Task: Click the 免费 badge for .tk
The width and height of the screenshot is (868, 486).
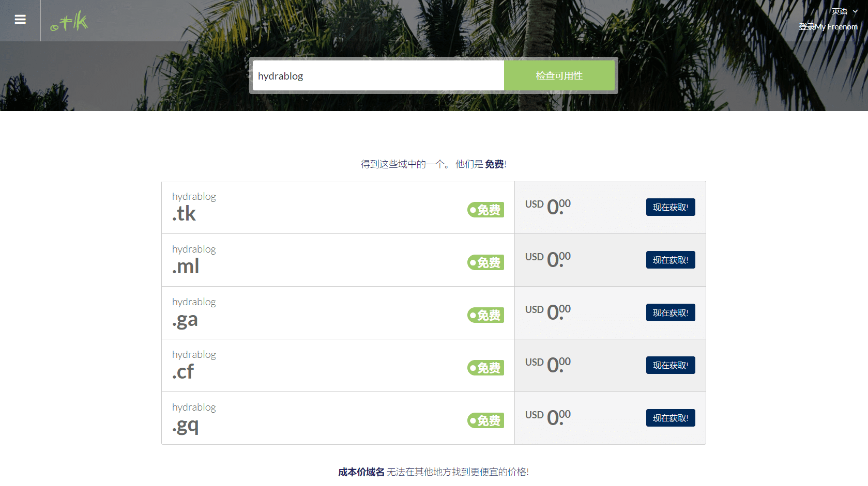Action: 485,210
